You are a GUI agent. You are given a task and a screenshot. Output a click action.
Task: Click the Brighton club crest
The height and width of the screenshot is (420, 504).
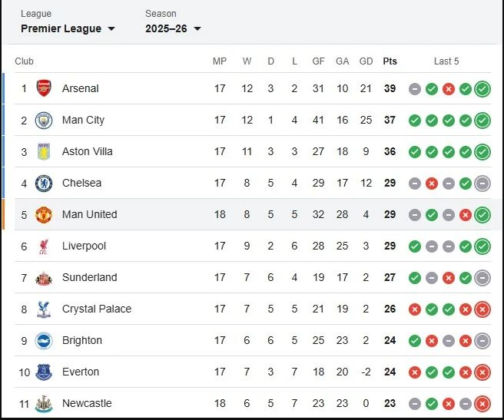(x=44, y=340)
